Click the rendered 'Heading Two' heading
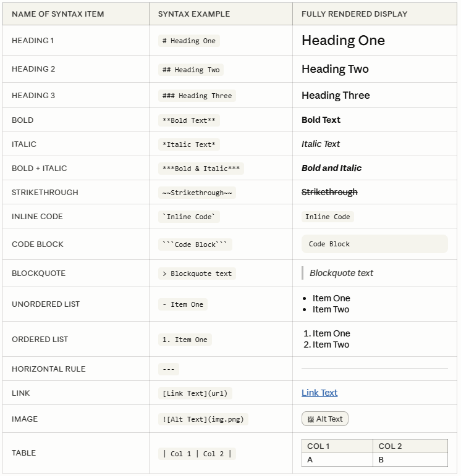 coord(335,69)
